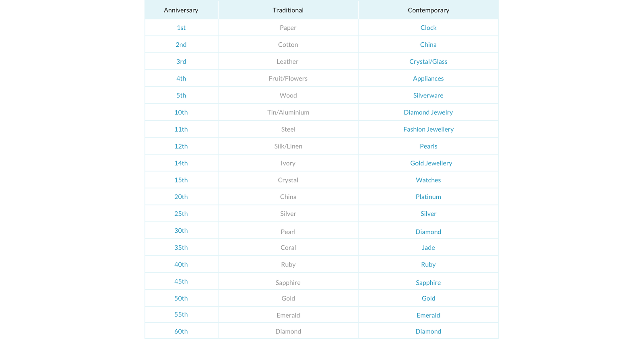
Task: Select the Fashion Jewellery link
Action: point(428,129)
